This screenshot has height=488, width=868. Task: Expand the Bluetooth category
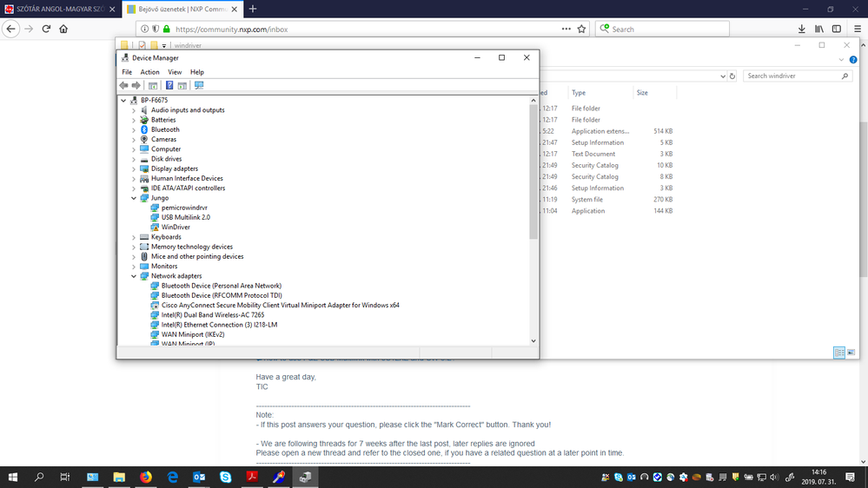click(x=134, y=129)
